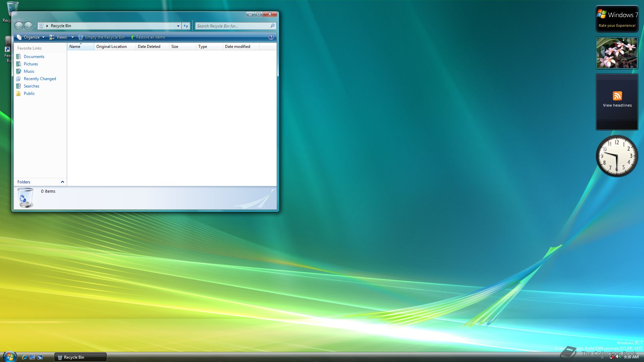Refresh the Recycle Bin view

tap(186, 26)
